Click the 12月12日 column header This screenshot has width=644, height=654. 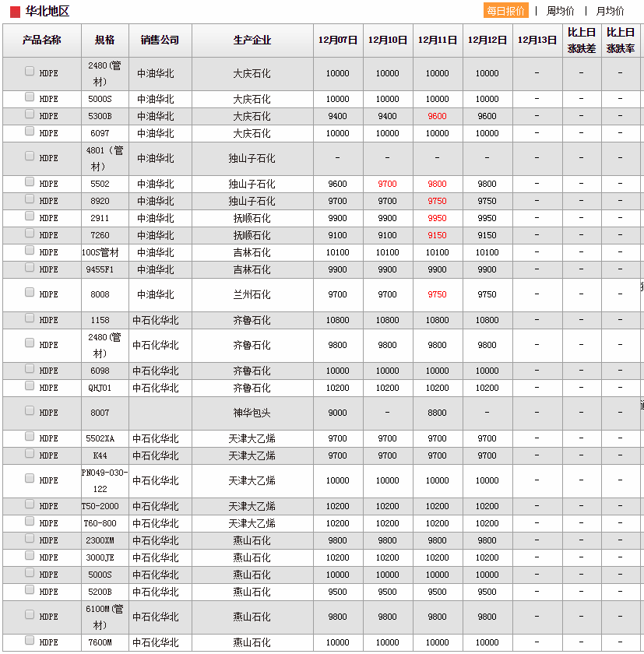(x=487, y=40)
